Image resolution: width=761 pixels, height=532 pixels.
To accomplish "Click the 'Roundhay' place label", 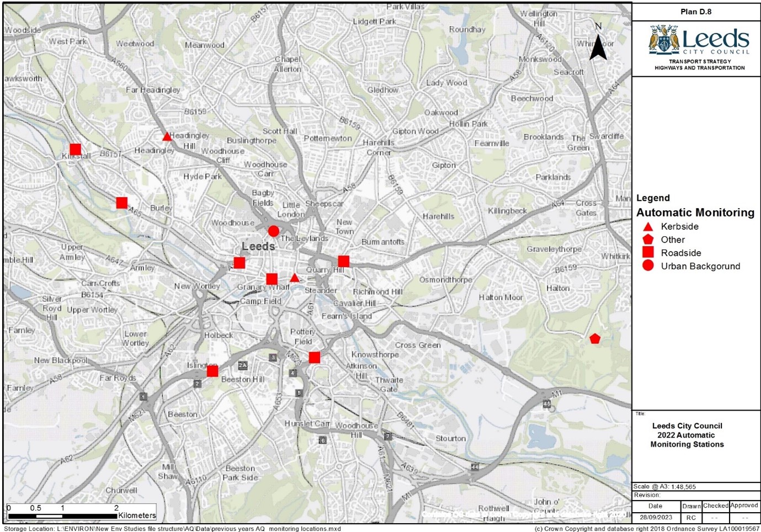I will (467, 29).
